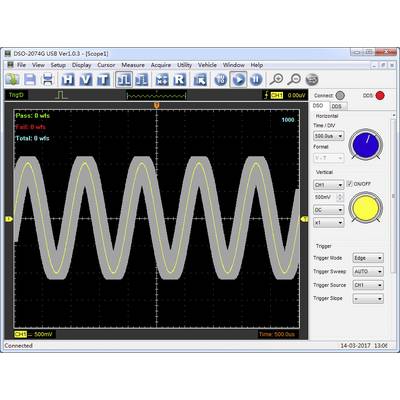Open the Trigger Slope dropdown

368,299
